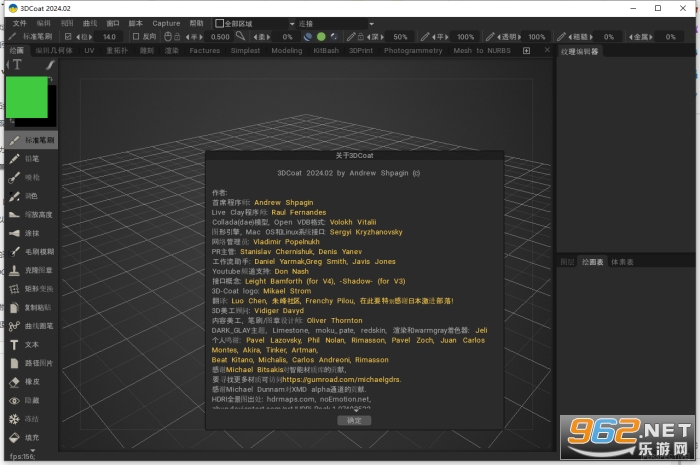Click the green foreground color swatch
Viewport: 700px width, 465px height.
tap(27, 97)
